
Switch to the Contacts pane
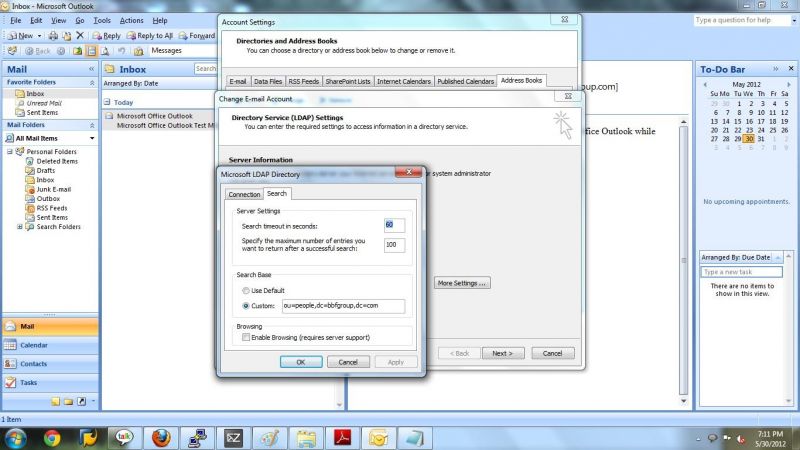tap(50, 364)
